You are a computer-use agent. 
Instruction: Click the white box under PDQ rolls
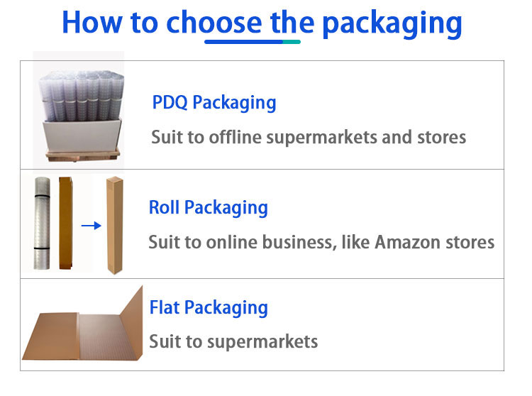pos(82,136)
